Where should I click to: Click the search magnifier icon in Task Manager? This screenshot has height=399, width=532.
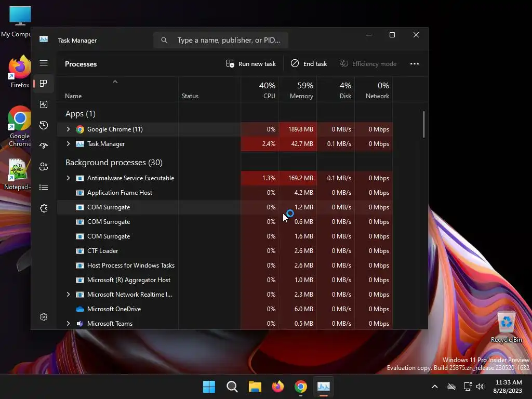point(164,40)
